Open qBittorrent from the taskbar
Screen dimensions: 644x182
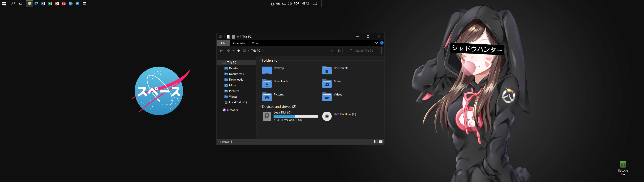70,4
